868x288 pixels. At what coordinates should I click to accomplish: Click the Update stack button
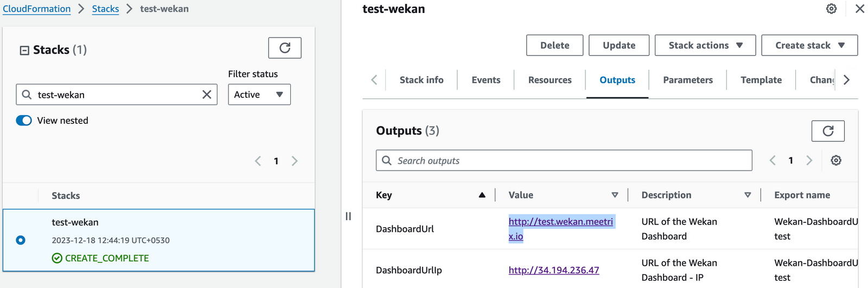[619, 46]
